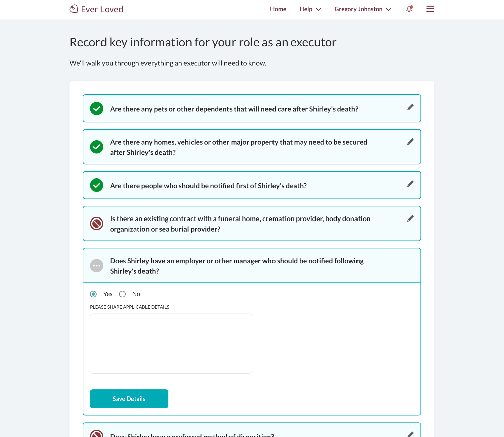Open the notifications bell
504x437 pixels.
[409, 9]
